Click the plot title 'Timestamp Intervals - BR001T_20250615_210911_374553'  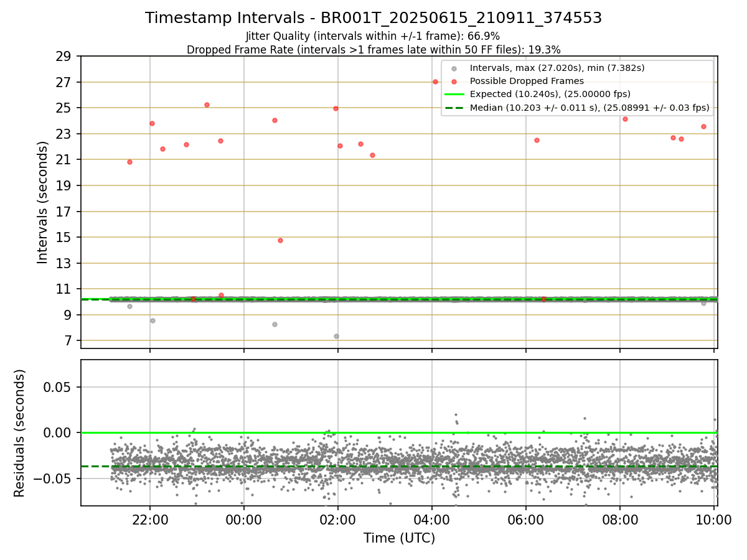click(x=374, y=18)
